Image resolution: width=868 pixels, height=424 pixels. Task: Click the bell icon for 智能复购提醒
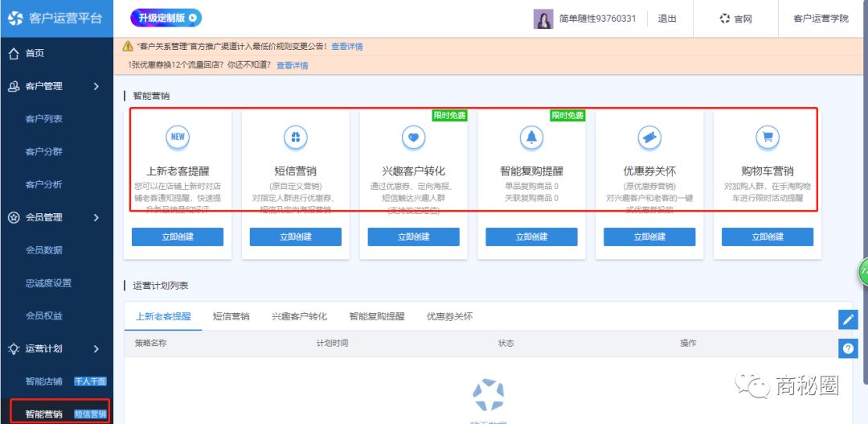pyautogui.click(x=531, y=137)
